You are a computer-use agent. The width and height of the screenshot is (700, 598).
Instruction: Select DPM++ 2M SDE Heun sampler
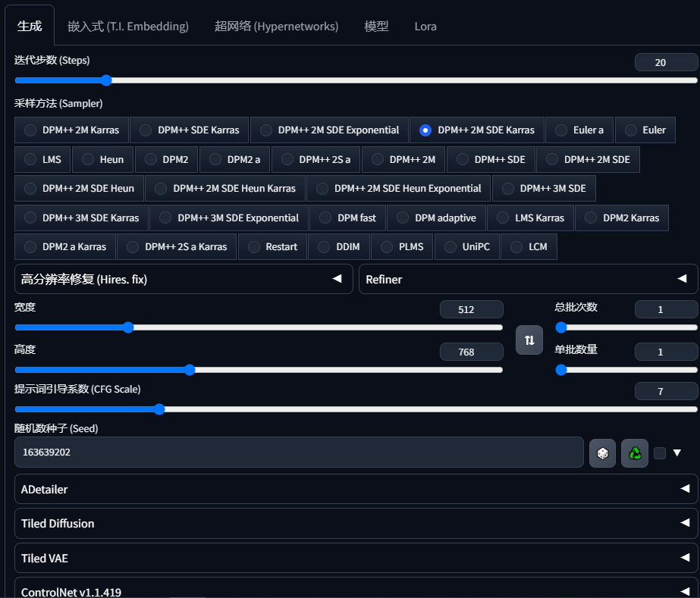[79, 188]
